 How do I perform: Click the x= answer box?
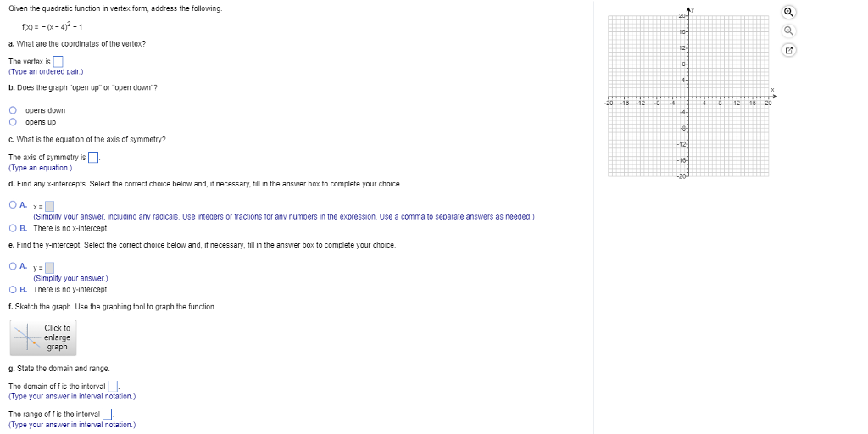[49, 207]
